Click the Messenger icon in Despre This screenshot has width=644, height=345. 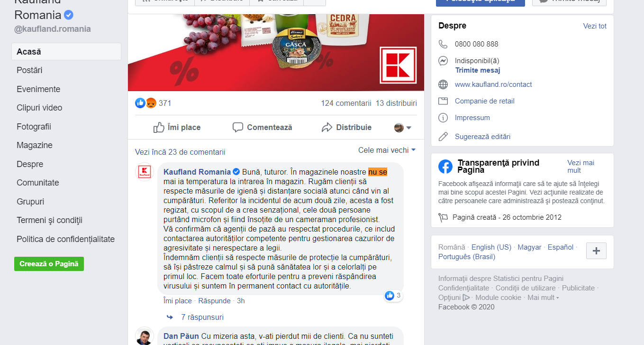[443, 61]
